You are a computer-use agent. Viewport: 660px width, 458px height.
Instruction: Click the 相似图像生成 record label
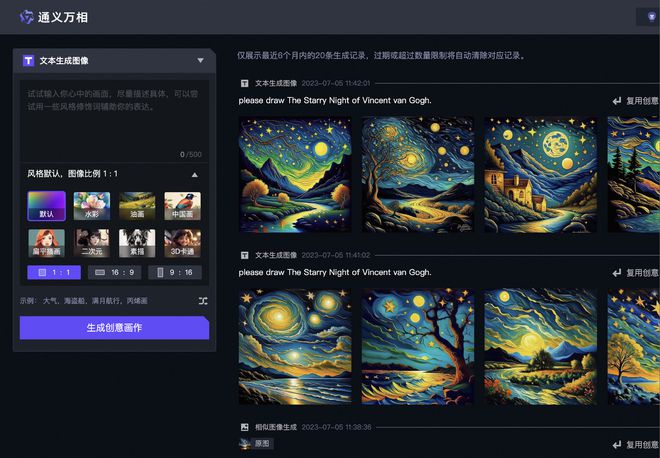click(x=276, y=427)
